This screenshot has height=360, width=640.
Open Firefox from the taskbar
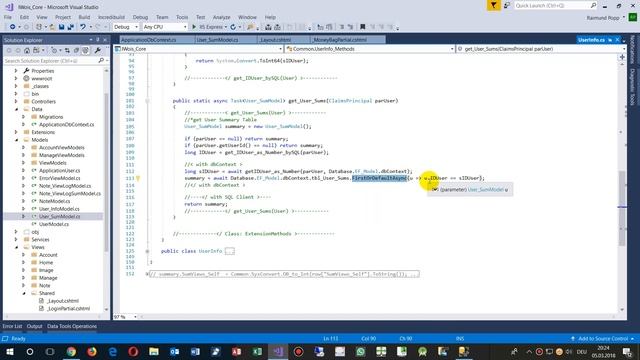(92, 351)
